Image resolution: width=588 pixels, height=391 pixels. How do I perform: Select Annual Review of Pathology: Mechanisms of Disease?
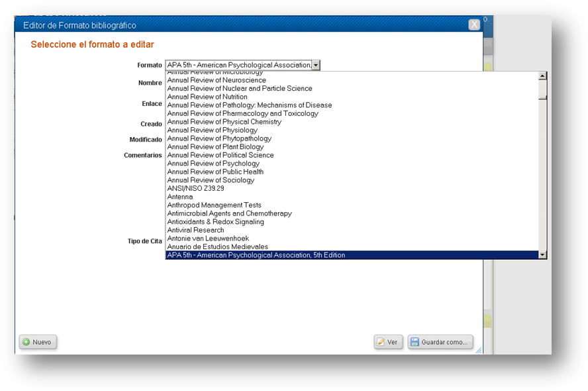point(352,105)
